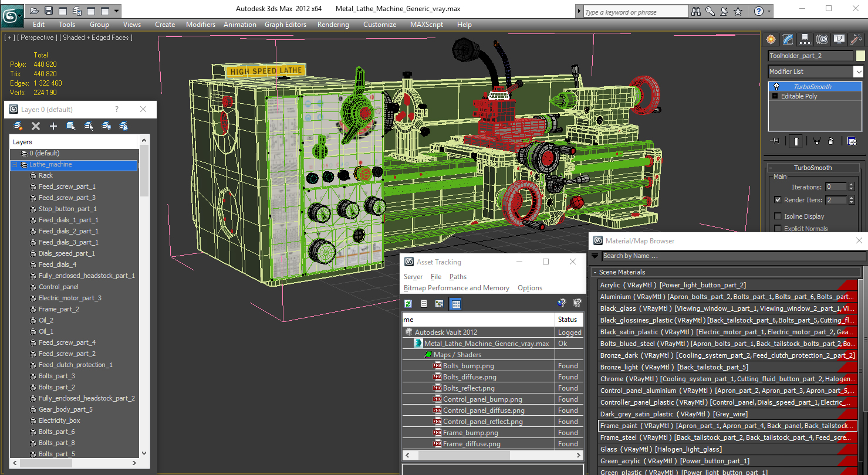
Task: Open the Modifiers menu
Action: pyautogui.click(x=201, y=25)
